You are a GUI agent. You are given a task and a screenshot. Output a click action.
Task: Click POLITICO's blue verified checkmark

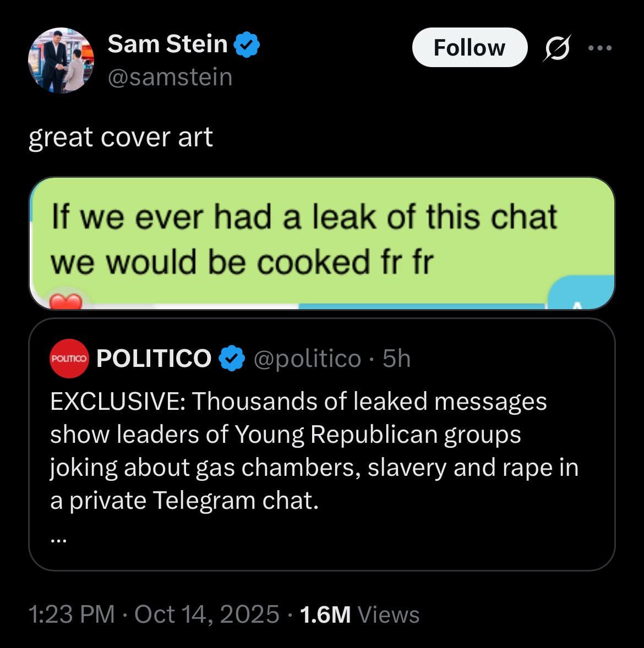point(232,359)
